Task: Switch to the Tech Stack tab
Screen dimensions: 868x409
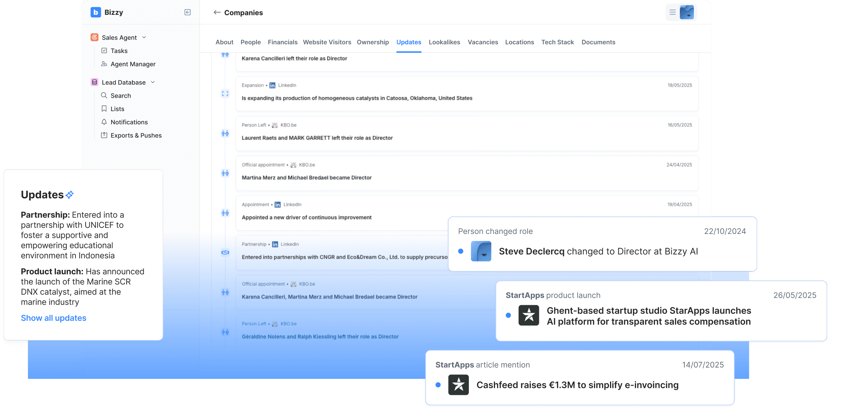Action: click(x=557, y=42)
